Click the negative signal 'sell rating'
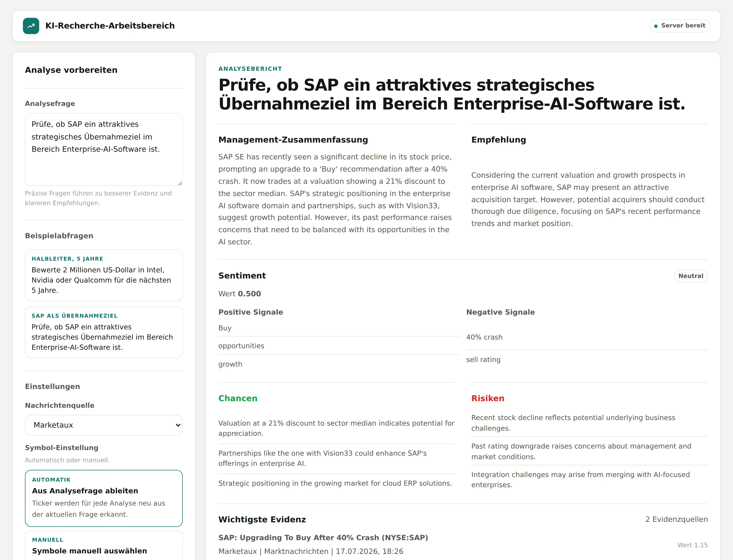The height and width of the screenshot is (560, 733). [483, 359]
